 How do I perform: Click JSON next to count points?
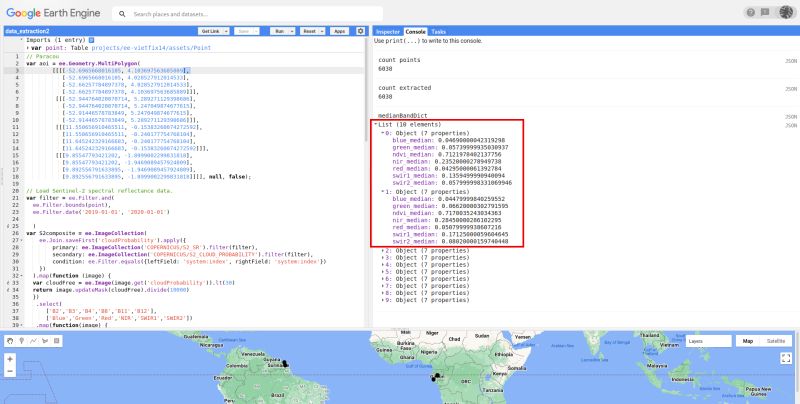(790, 61)
